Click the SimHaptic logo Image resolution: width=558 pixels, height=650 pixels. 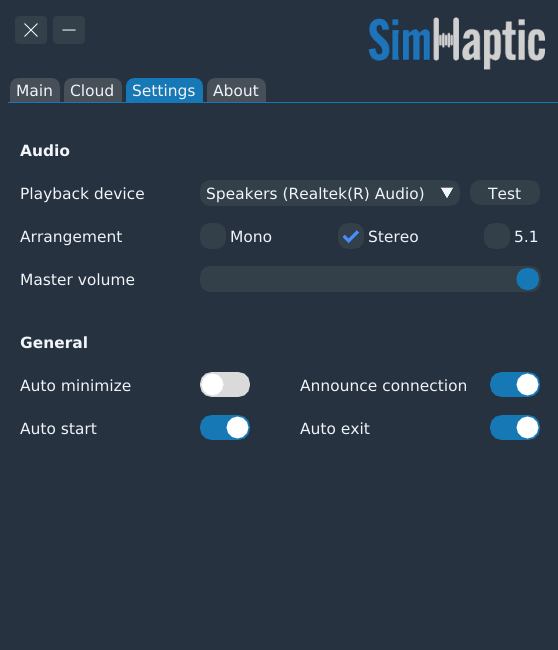point(457,42)
